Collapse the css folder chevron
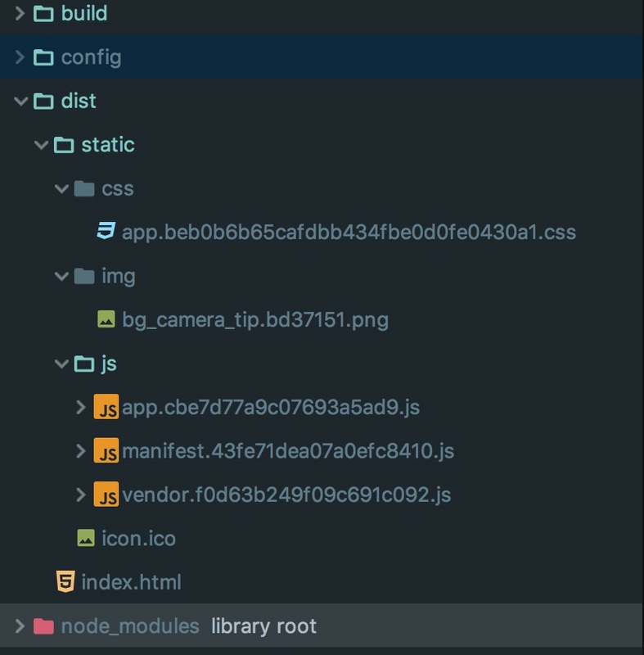Image resolution: width=644 pixels, height=655 pixels. point(61,189)
